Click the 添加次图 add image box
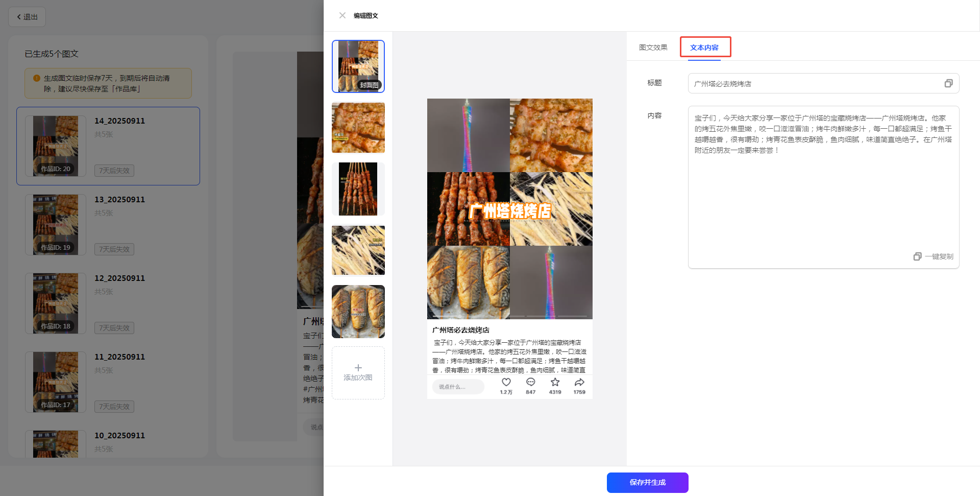The height and width of the screenshot is (496, 980). [358, 373]
